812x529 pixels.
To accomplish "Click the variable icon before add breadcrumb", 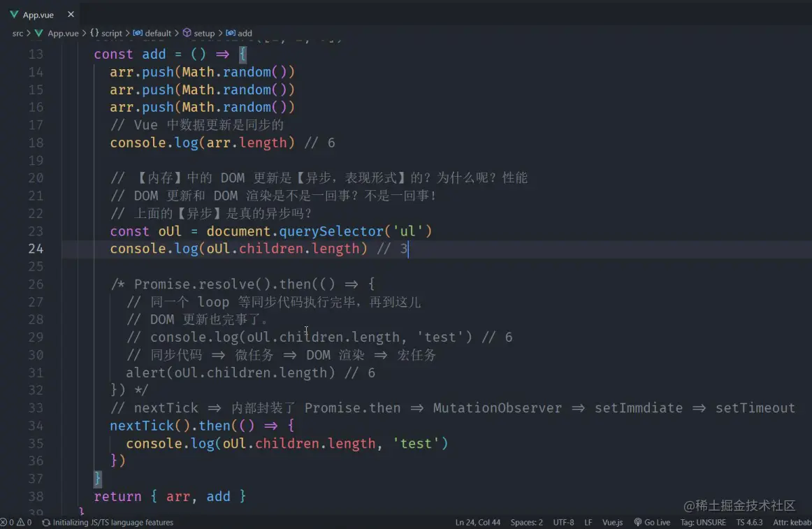I will 231,33.
